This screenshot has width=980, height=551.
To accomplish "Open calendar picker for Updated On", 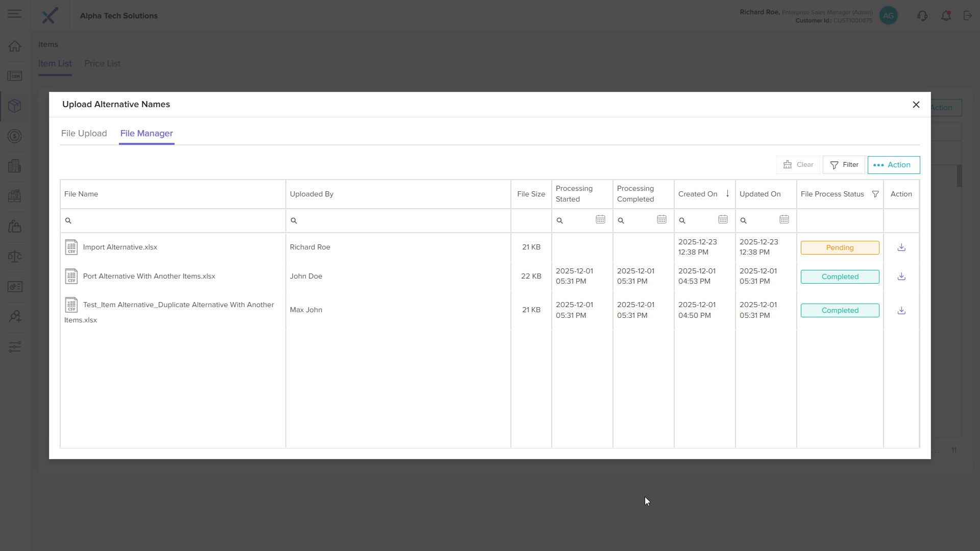I will tap(784, 219).
